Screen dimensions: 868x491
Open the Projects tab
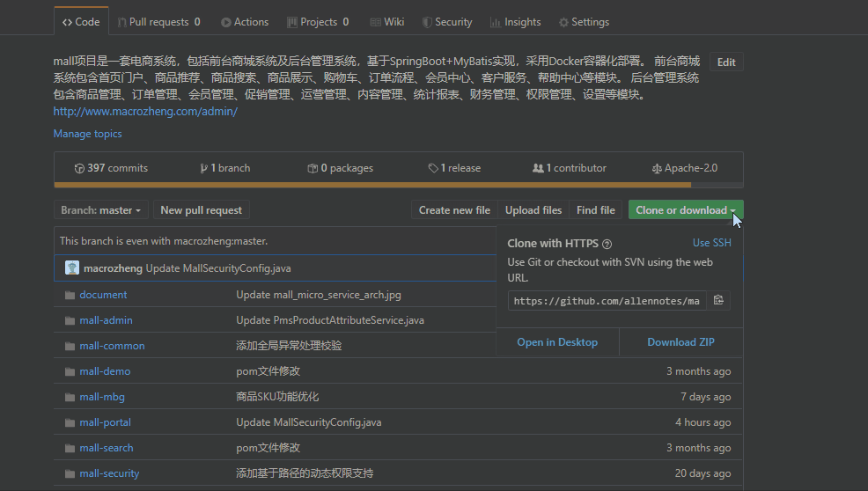pyautogui.click(x=318, y=22)
